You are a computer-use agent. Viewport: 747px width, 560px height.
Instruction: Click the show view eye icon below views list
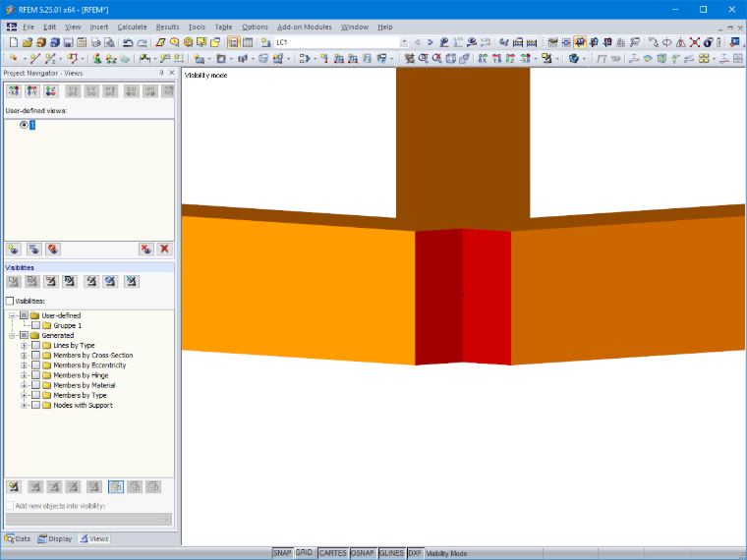(x=14, y=249)
